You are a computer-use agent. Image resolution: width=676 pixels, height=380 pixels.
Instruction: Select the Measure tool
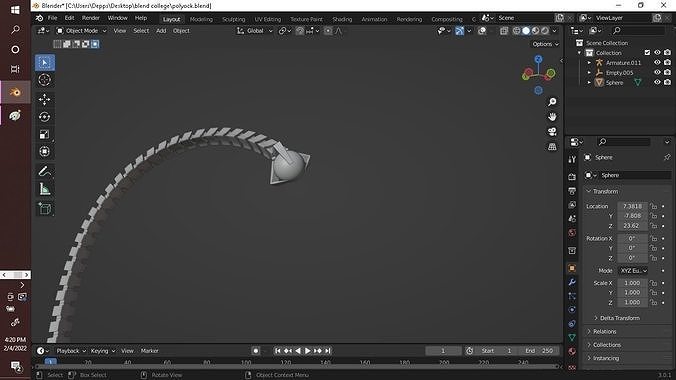click(x=44, y=189)
